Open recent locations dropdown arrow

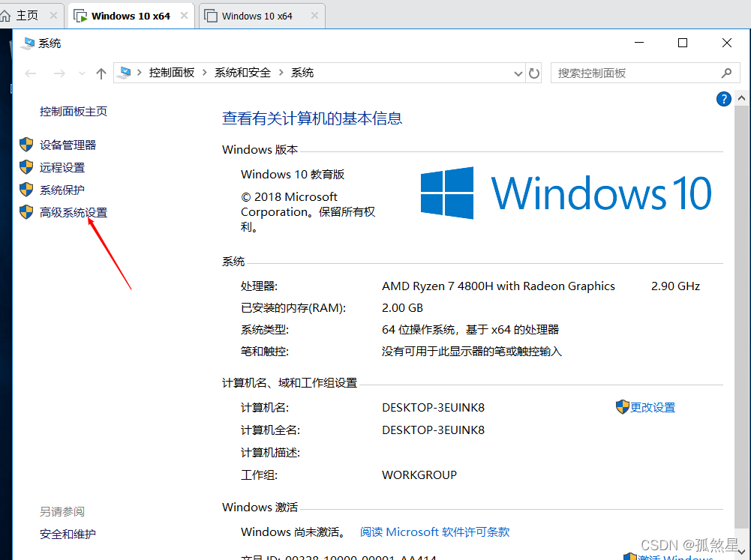click(x=82, y=73)
